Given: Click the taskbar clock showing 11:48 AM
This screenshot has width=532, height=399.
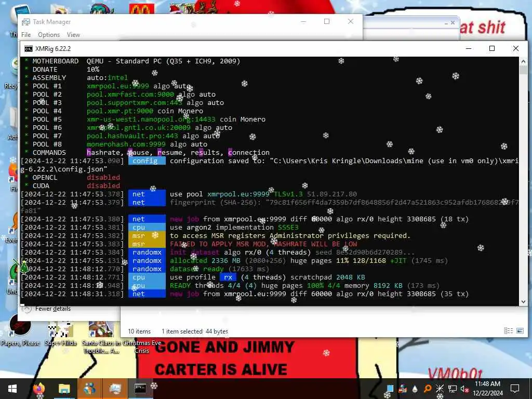Looking at the screenshot, I should (x=487, y=384).
